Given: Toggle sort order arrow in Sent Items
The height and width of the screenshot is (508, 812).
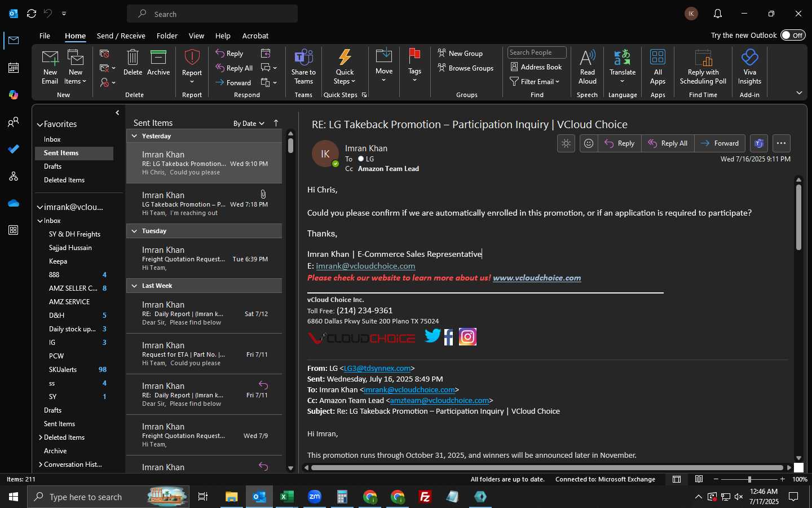Looking at the screenshot, I should tap(276, 123).
